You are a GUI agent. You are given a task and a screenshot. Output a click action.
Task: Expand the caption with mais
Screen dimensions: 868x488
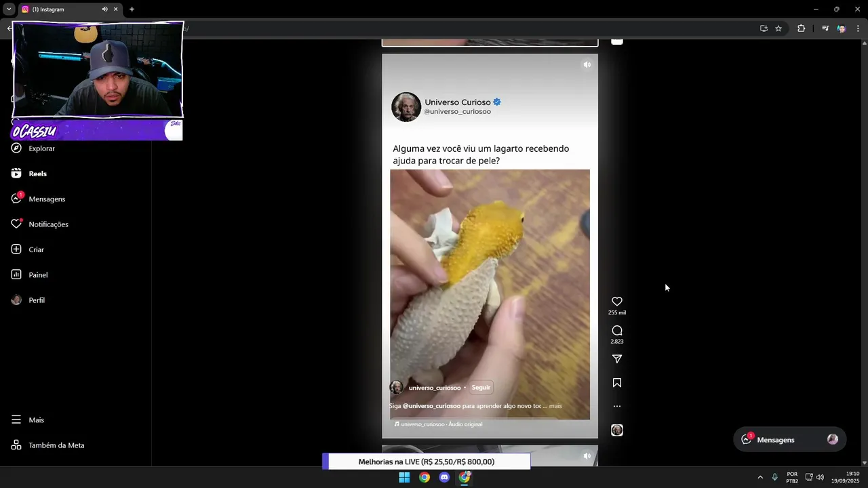click(x=555, y=406)
